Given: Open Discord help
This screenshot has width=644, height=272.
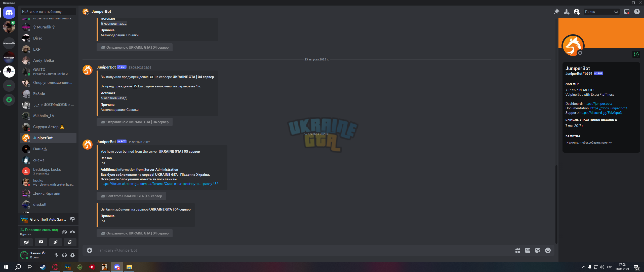Looking at the screenshot, I should (x=637, y=12).
